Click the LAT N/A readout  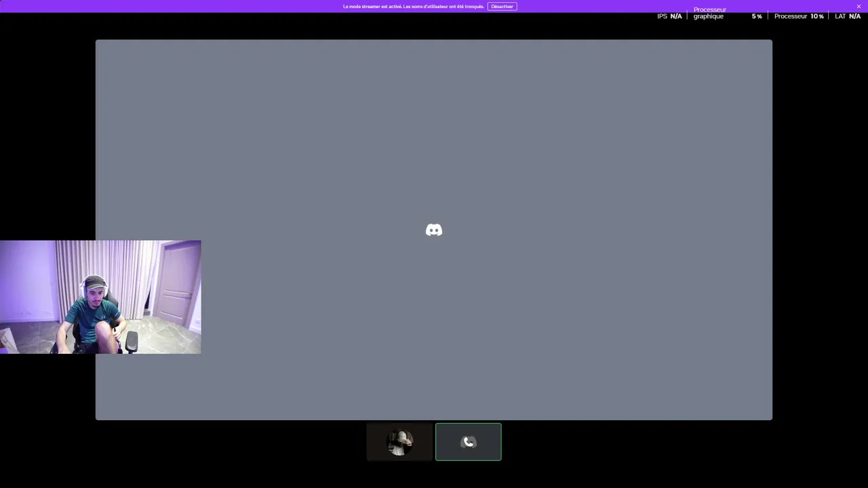(848, 16)
